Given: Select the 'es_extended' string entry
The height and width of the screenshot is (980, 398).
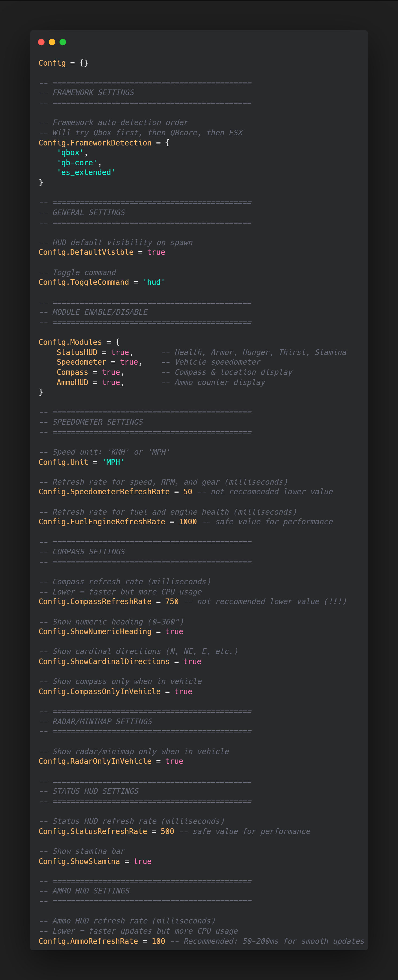Looking at the screenshot, I should coord(86,172).
